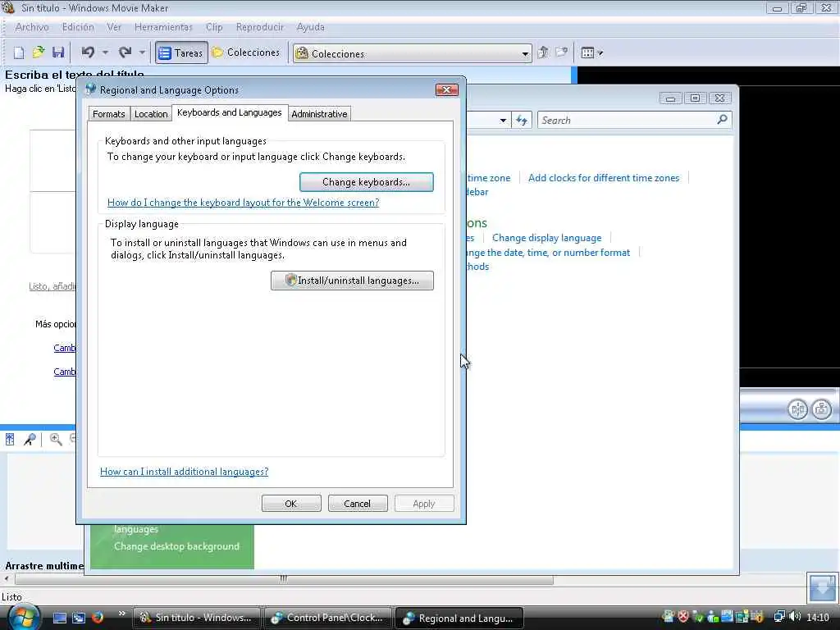Viewport: 840px width, 630px height.
Task: Confirm dialog with OK button
Action: tap(291, 504)
